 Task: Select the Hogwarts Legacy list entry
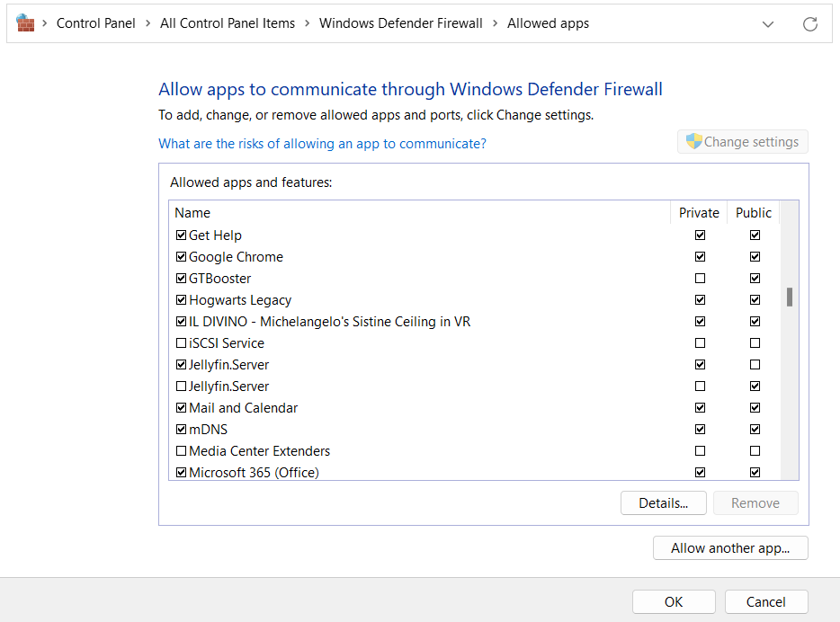(x=240, y=300)
